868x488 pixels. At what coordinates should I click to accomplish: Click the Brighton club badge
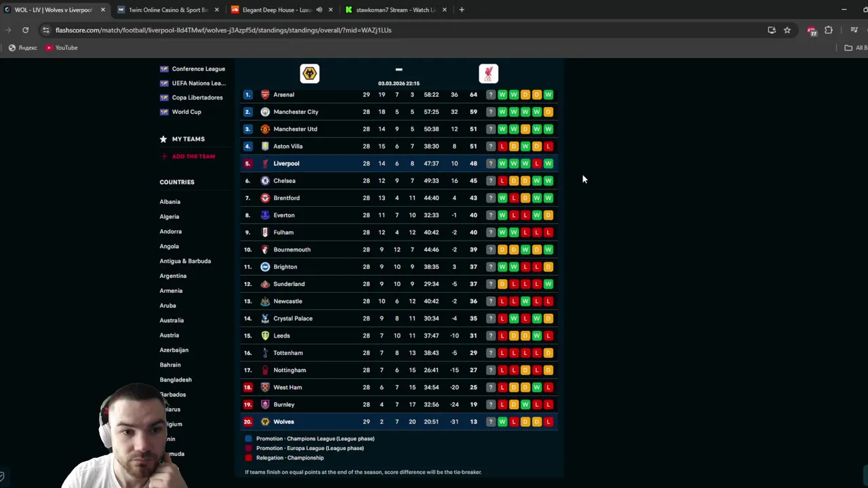pos(265,267)
